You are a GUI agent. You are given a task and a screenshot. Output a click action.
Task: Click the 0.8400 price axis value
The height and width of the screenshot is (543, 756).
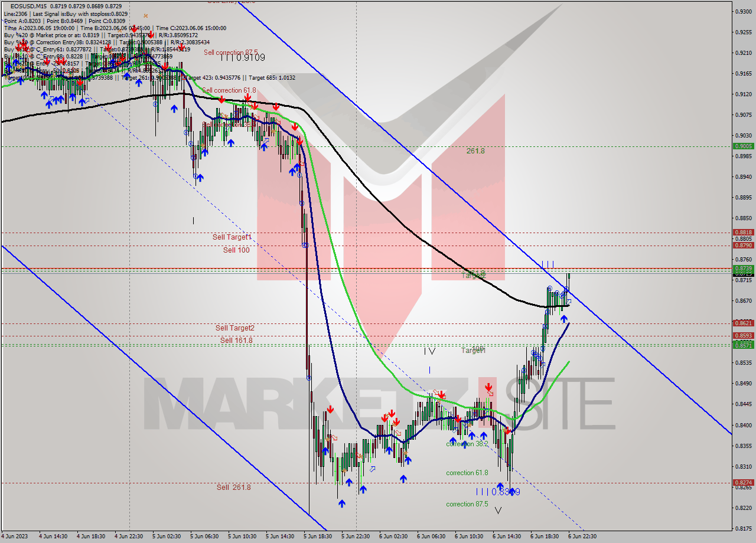[x=743, y=425]
